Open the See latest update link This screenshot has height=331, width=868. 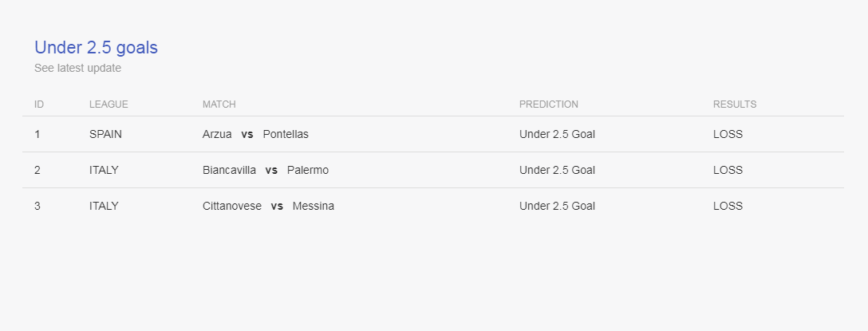77,68
